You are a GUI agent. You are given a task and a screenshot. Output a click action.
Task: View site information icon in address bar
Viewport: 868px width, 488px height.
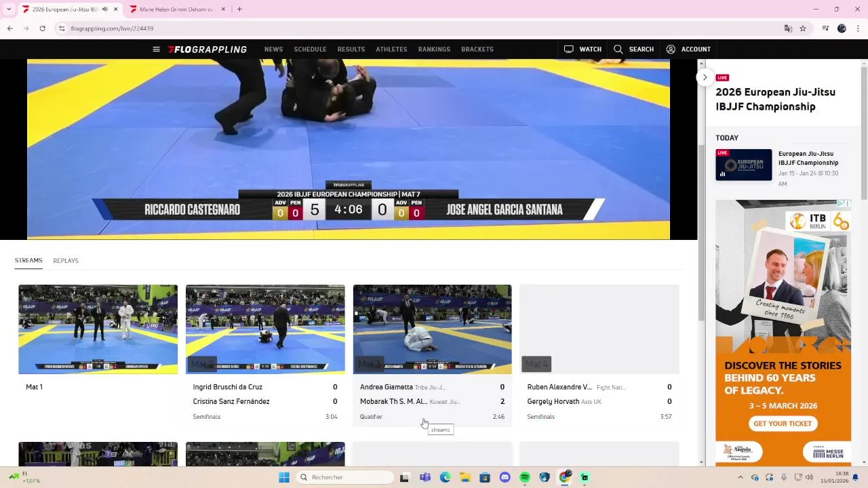point(62,28)
